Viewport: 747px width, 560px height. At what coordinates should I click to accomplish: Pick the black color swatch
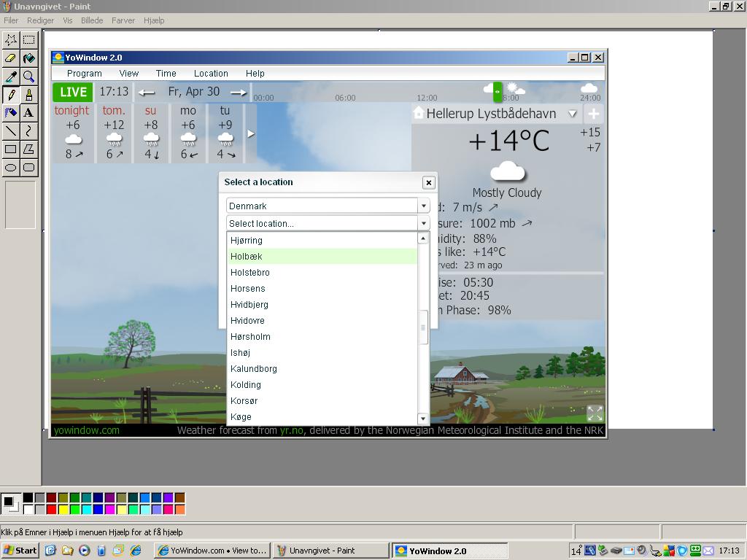tap(28, 498)
